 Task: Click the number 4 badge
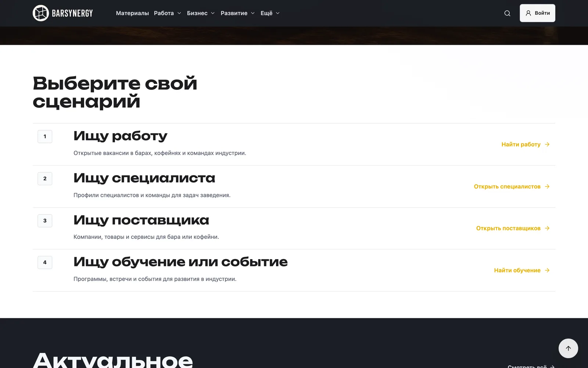pyautogui.click(x=45, y=262)
